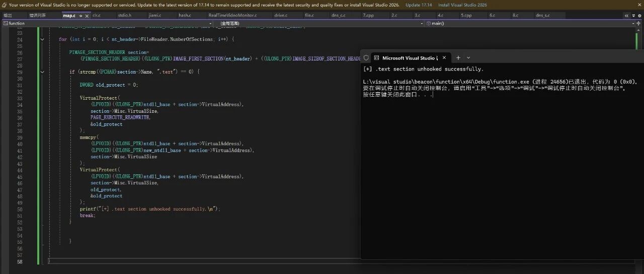644x274 pixels.
Task: Close the map.c editor tab
Action: (x=86, y=16)
